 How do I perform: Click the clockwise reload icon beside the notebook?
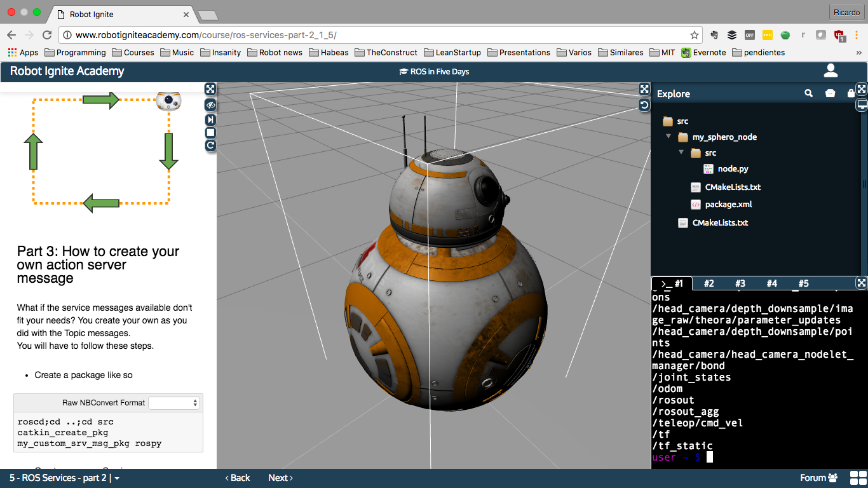[210, 146]
